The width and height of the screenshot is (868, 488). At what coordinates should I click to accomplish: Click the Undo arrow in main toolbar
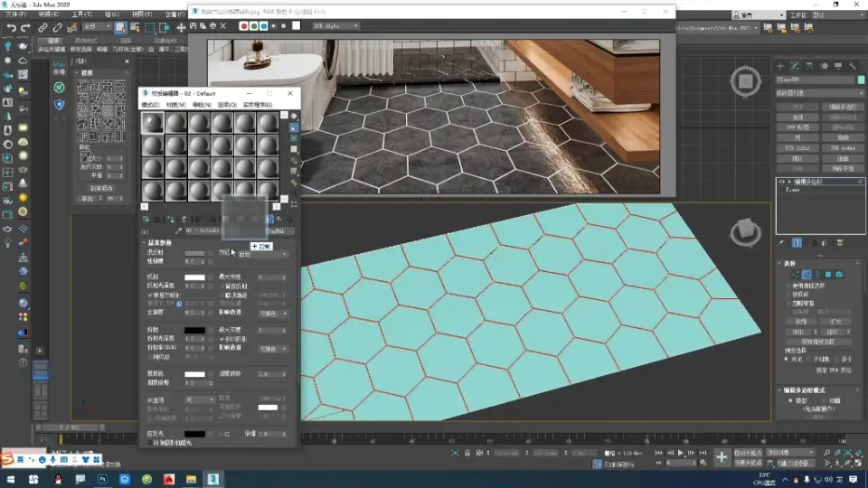pyautogui.click(x=11, y=27)
